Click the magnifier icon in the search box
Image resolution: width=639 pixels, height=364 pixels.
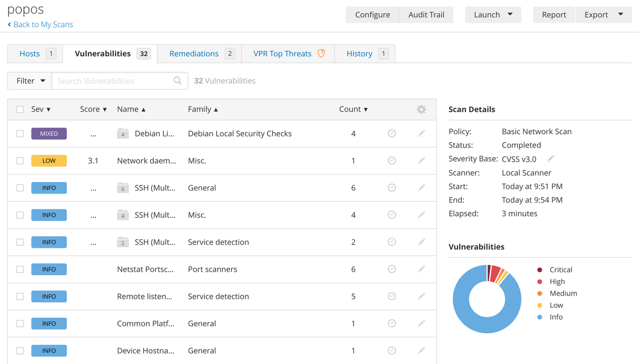coord(177,81)
